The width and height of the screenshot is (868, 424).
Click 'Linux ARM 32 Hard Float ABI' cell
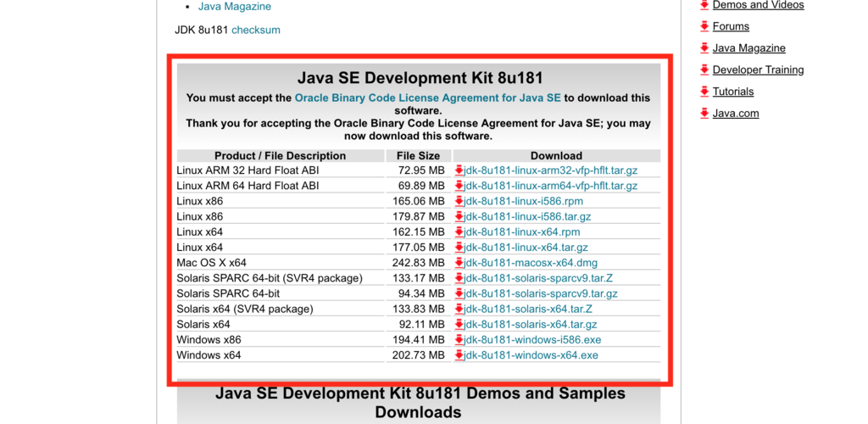click(x=248, y=170)
